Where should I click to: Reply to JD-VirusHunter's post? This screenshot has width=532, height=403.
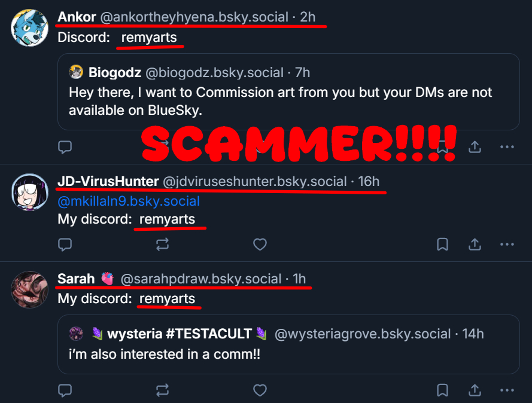[65, 244]
